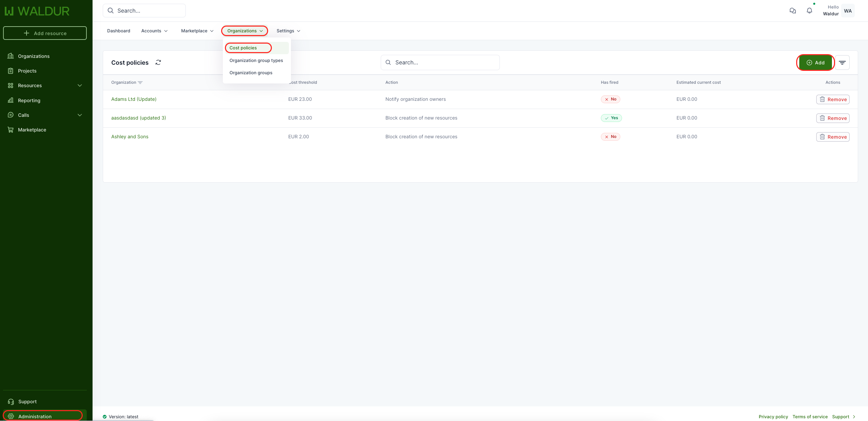Open the Marketplace top dropdown
Screen dimensions: 868x421
pos(197,31)
